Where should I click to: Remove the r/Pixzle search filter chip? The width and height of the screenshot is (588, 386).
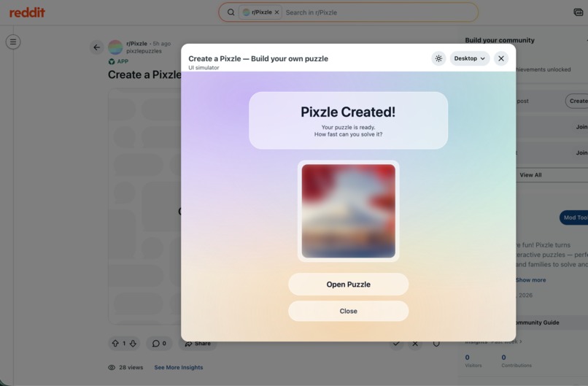click(276, 12)
